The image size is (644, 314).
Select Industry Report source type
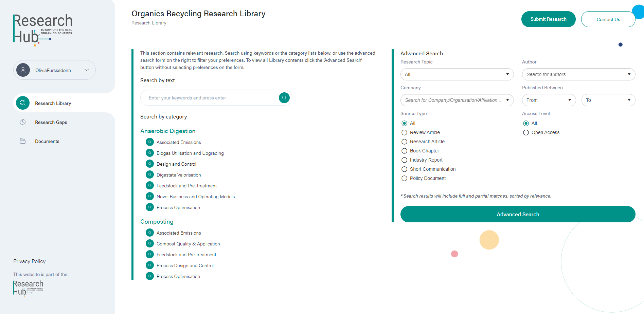click(x=404, y=160)
